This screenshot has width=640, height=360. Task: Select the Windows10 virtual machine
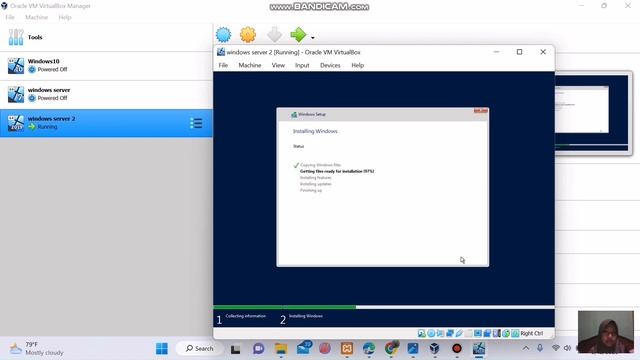coord(106,65)
